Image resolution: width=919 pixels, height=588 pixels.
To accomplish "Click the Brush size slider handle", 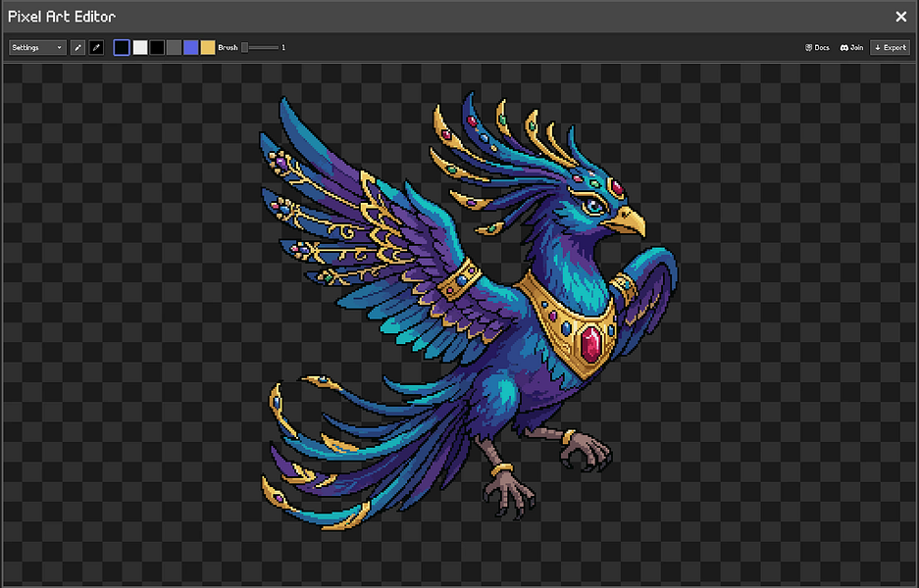I will (245, 47).
